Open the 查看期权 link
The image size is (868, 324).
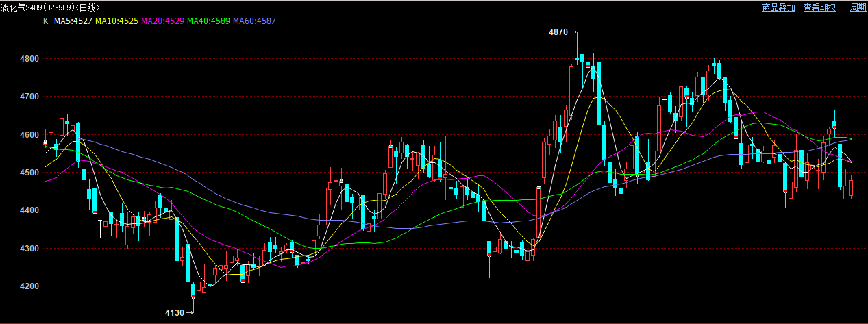(x=820, y=8)
